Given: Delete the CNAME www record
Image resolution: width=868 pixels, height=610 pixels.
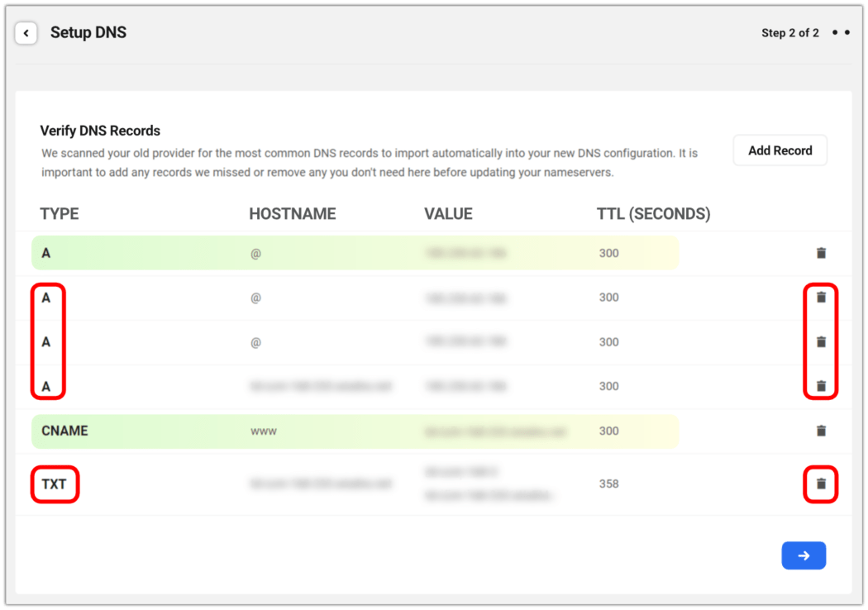Looking at the screenshot, I should (821, 431).
